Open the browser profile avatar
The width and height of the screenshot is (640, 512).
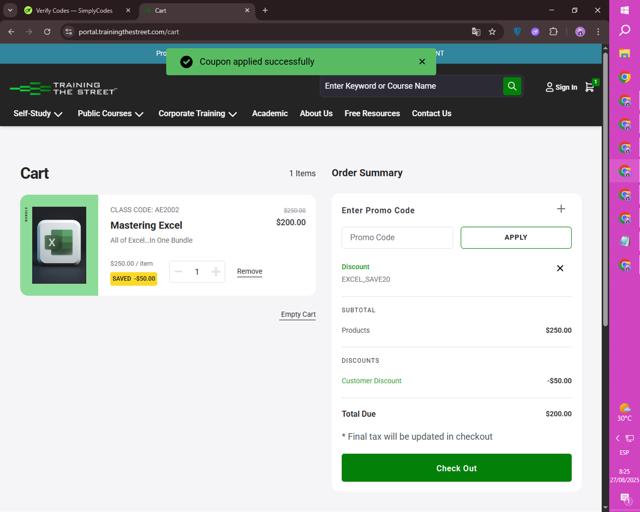click(x=580, y=32)
